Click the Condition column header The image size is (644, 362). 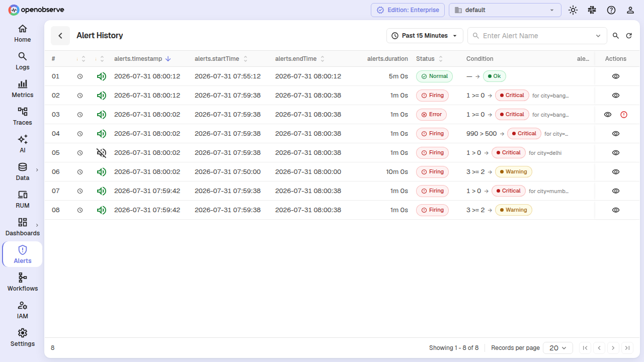(480, 59)
